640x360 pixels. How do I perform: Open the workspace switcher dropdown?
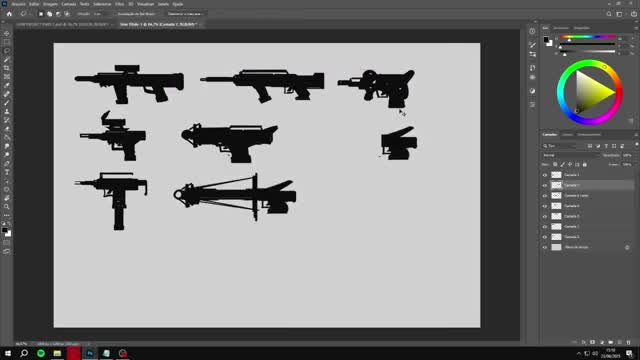[x=620, y=14]
